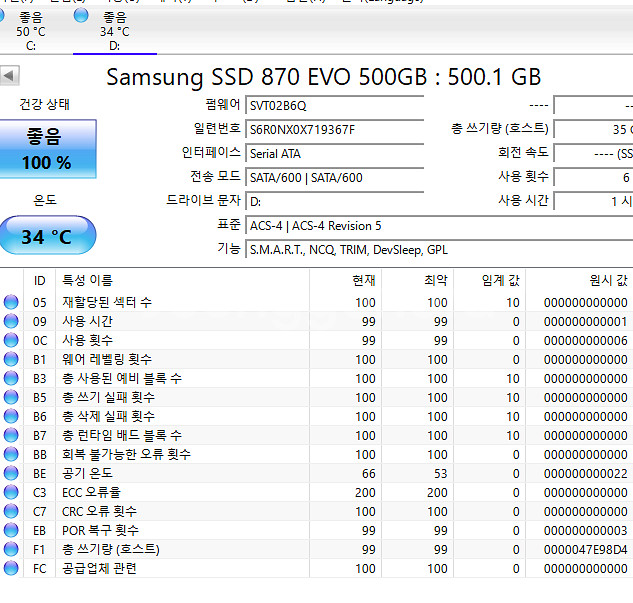Click the transfer mode field SATA/600 | SATA/600
This screenshot has width=633, height=603.
[335, 178]
